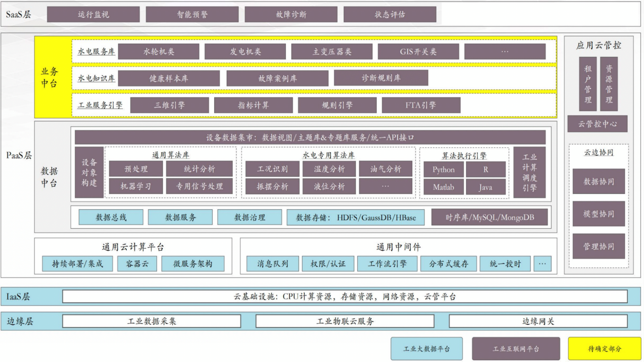
Task: Click the 模型协同 box
Action: coord(599,214)
